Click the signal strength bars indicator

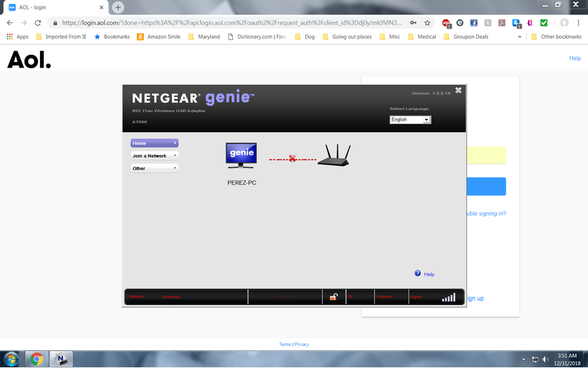tap(448, 296)
